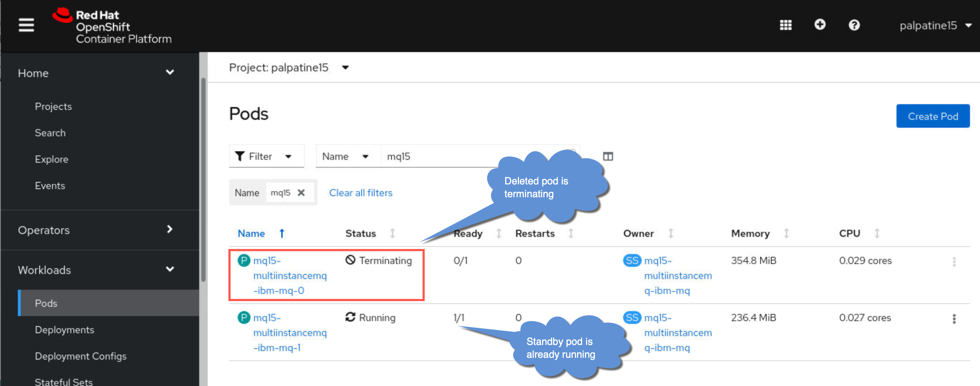The image size is (980, 386).
Task: Click the 0.027 cores CPU value
Action: click(865, 318)
